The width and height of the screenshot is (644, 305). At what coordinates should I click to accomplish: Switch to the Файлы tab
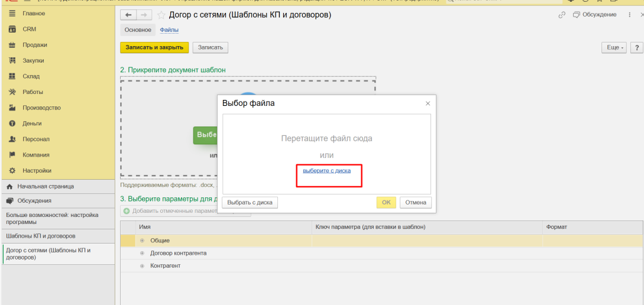169,30
